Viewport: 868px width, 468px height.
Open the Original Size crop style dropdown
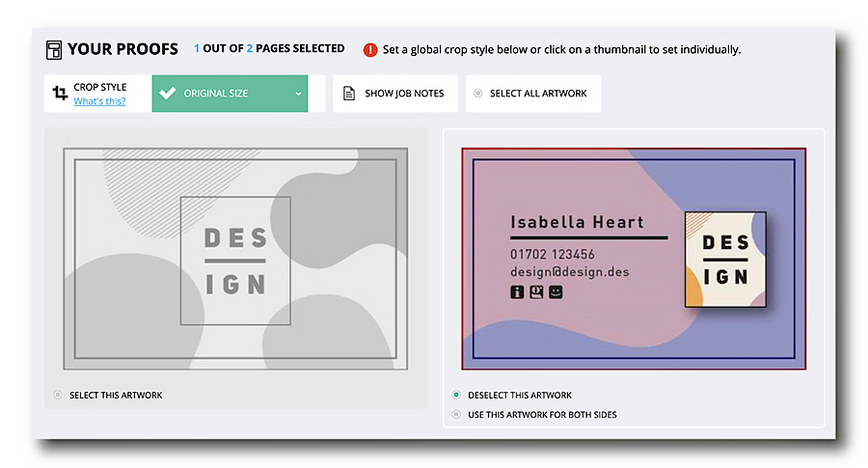point(230,93)
